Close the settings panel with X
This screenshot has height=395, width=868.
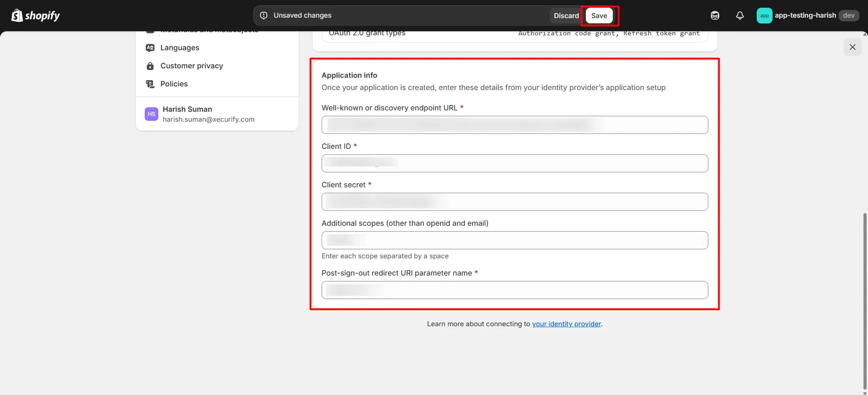852,47
